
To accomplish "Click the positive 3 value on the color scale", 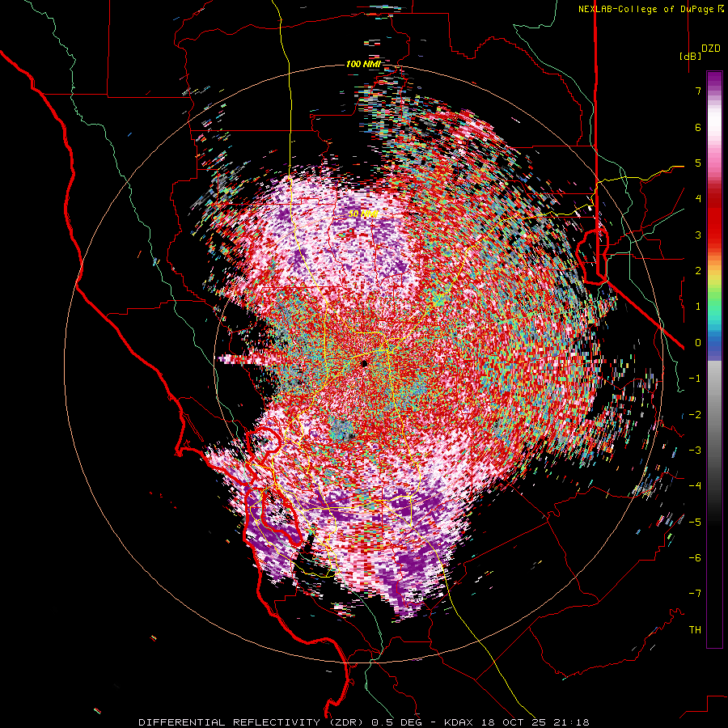I will click(x=698, y=235).
